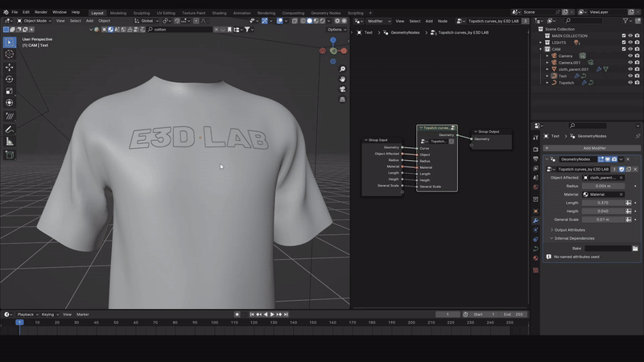This screenshot has width=644, height=362.
Task: Open the Material properties tab
Action: [535, 258]
